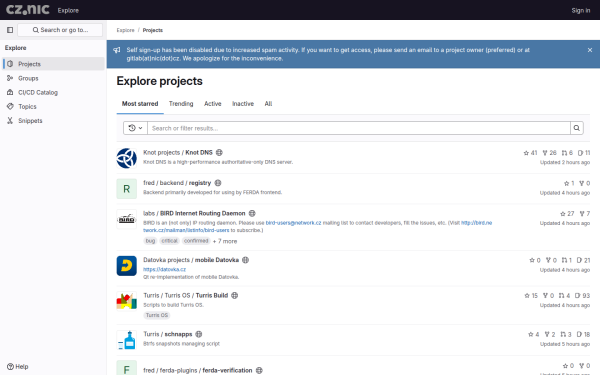Viewport: 600px width, 375px height.
Task: Click the Help button
Action: tap(18, 367)
